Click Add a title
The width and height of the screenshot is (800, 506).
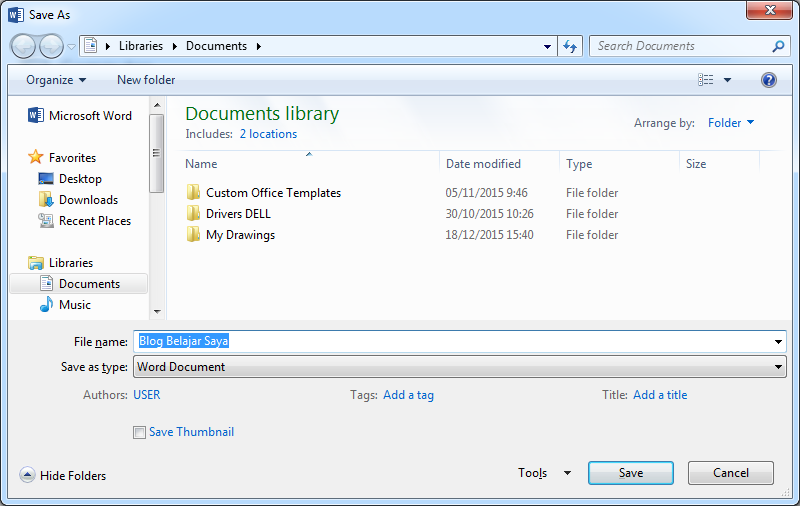(x=660, y=395)
